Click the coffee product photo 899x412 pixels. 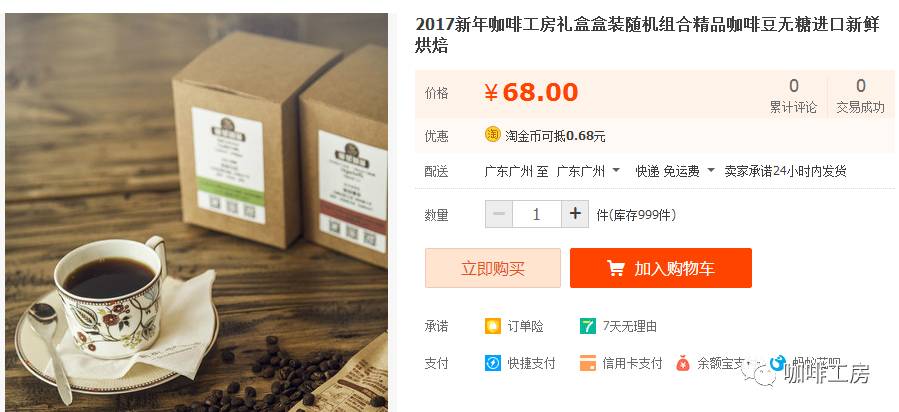[197, 212]
